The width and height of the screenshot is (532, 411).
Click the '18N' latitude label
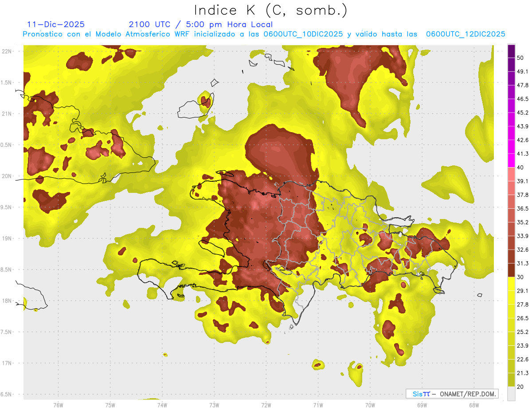[x=7, y=301]
